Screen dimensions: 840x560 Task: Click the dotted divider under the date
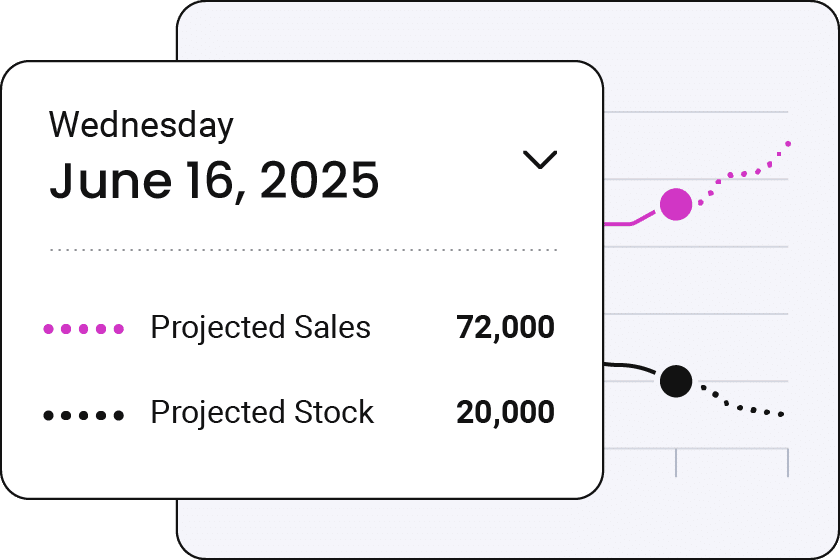click(x=304, y=250)
